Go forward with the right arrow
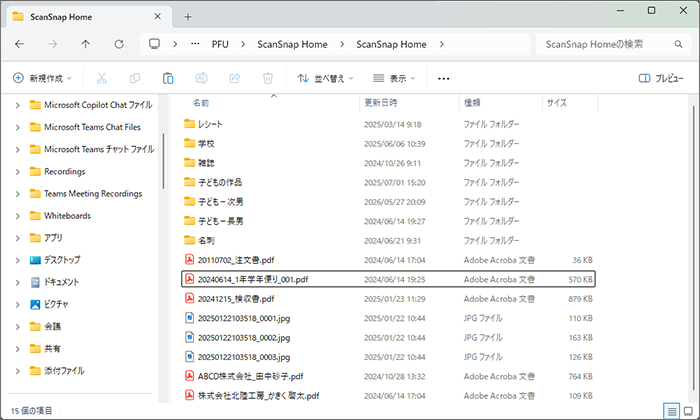The height and width of the screenshot is (420, 700). pyautogui.click(x=53, y=44)
